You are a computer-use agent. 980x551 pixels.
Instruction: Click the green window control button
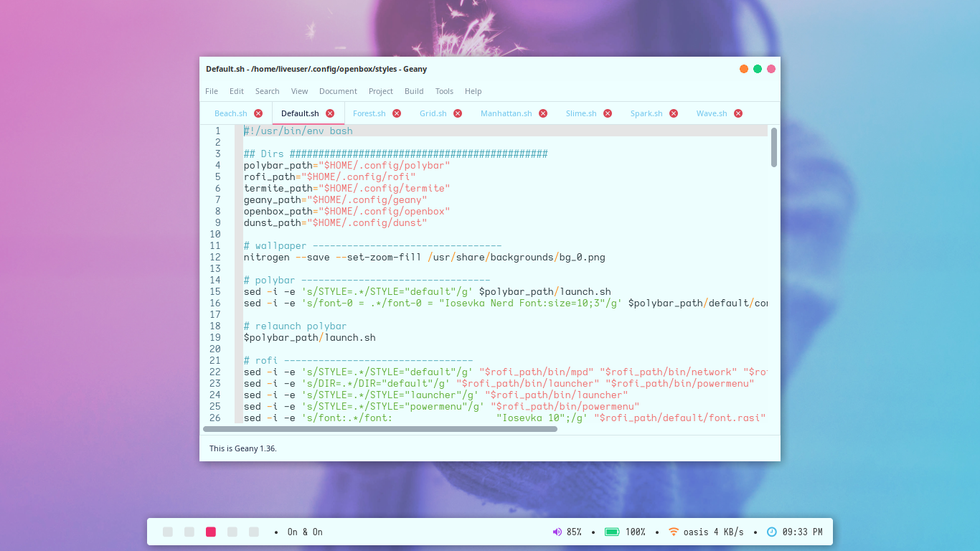758,69
